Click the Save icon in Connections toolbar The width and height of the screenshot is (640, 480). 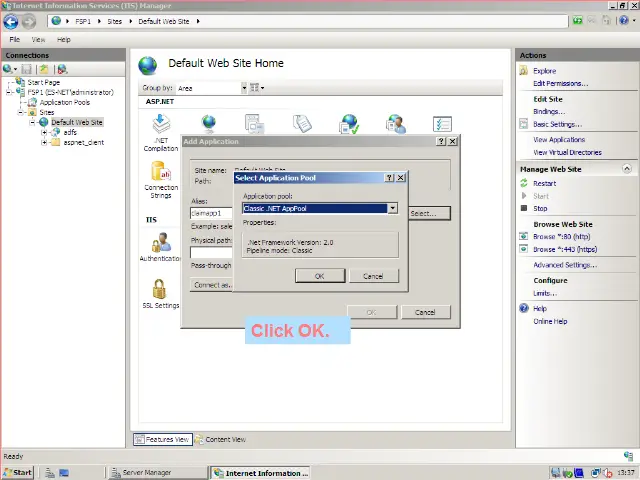[x=27, y=69]
